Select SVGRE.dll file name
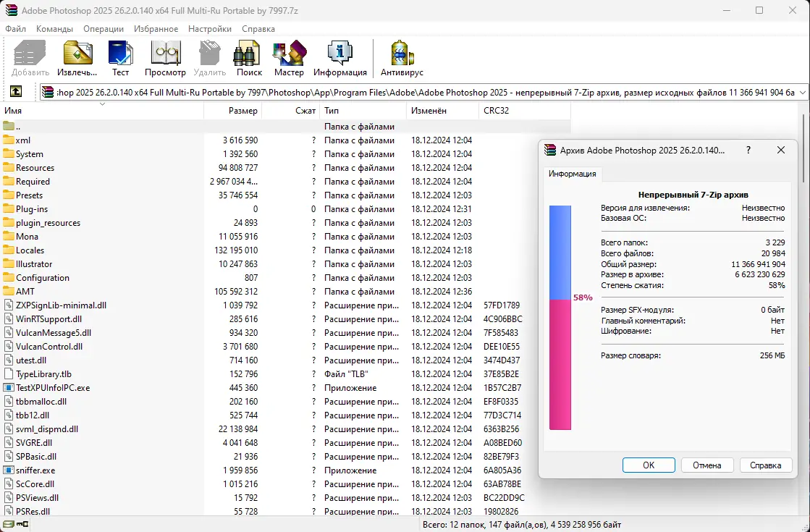Screen dimensions: 810x532 click(33, 443)
